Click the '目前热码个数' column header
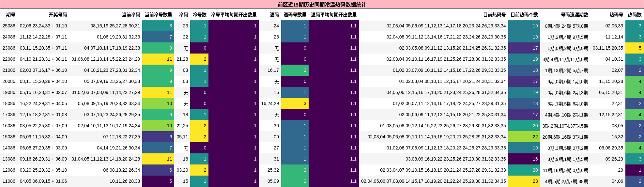Viewport: 644px width, 187px height. pos(524,15)
